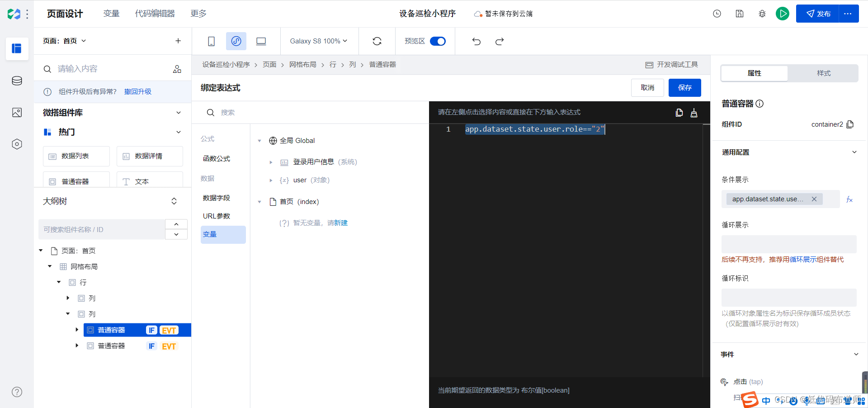Toggle the 预览区 switch
This screenshot has width=868, height=408.
(x=438, y=41)
